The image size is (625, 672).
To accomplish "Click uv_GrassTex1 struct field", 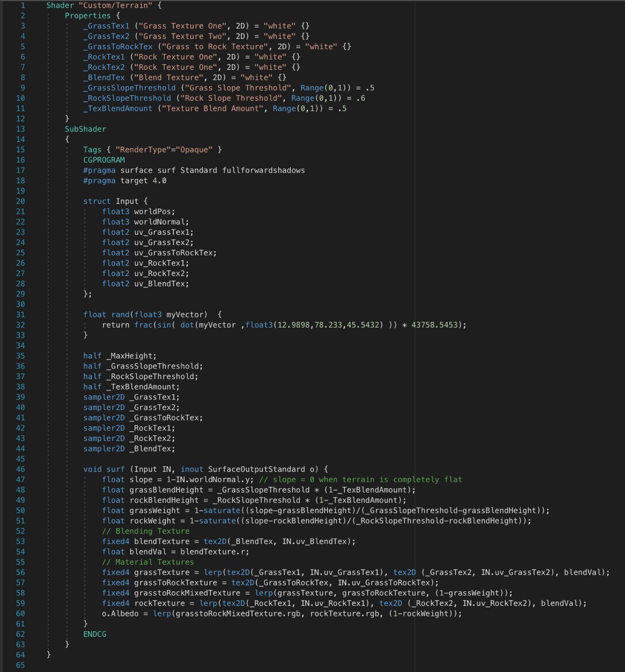I will click(147, 232).
